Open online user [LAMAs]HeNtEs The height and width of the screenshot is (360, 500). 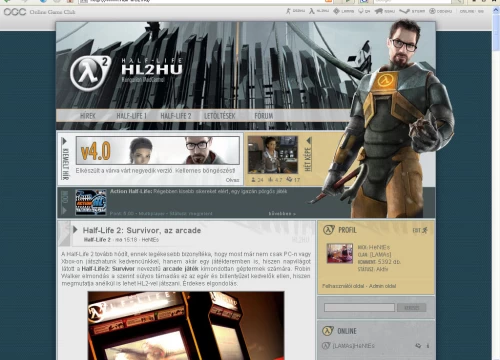click(x=354, y=346)
